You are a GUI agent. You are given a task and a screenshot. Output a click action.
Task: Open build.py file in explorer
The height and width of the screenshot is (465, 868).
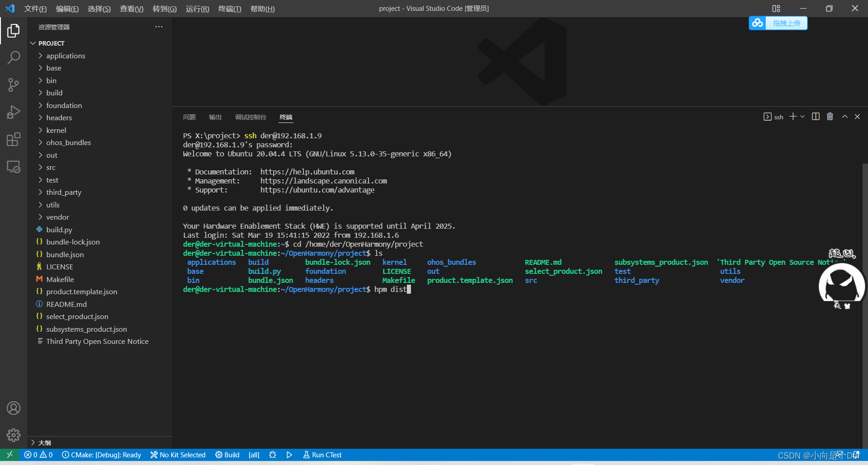[99, 230]
